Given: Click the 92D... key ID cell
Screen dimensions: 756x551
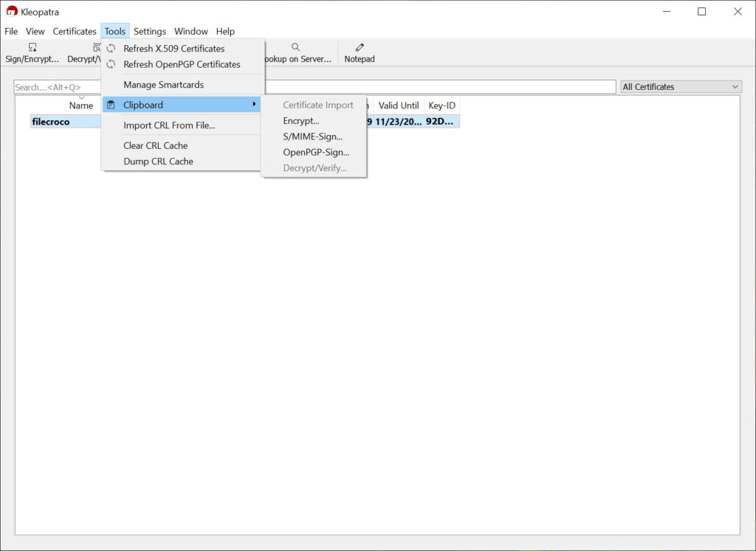Looking at the screenshot, I should 440,122.
